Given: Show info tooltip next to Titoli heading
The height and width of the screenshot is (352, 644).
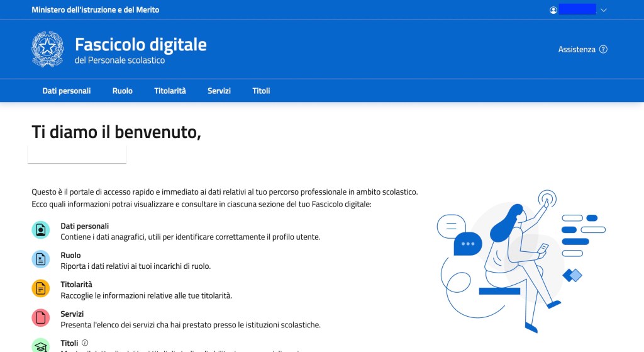Looking at the screenshot, I should click(85, 343).
